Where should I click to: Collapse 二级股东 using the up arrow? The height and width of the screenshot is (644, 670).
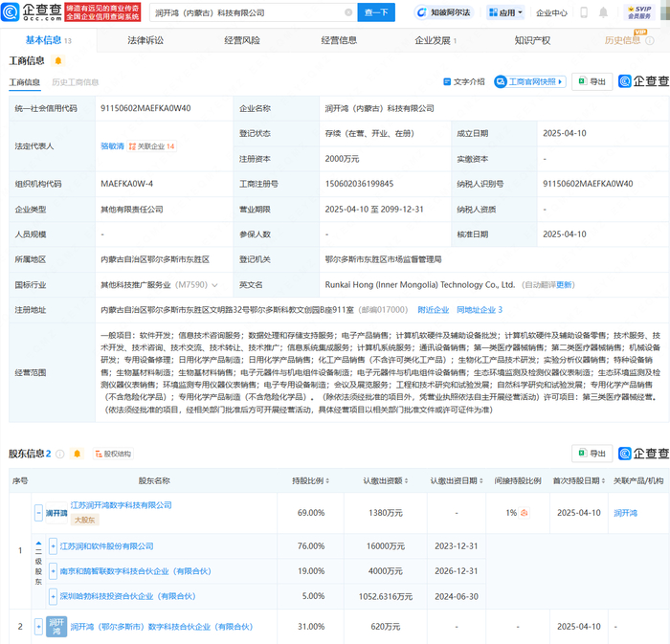pos(38,544)
